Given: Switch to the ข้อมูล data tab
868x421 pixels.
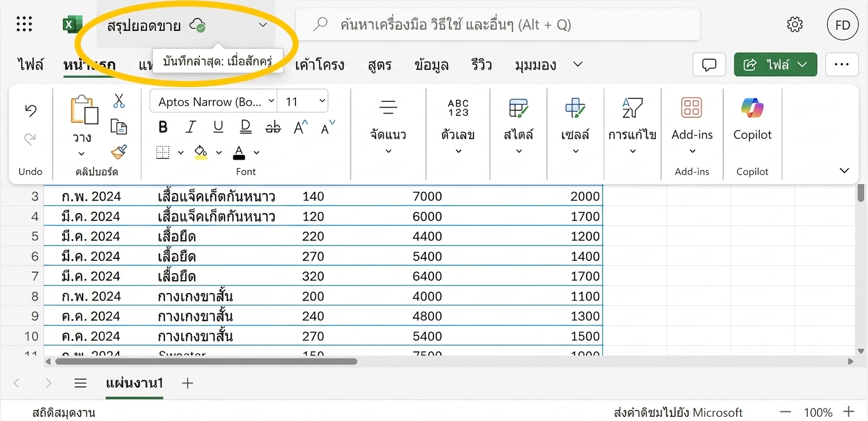Looking at the screenshot, I should [x=431, y=65].
